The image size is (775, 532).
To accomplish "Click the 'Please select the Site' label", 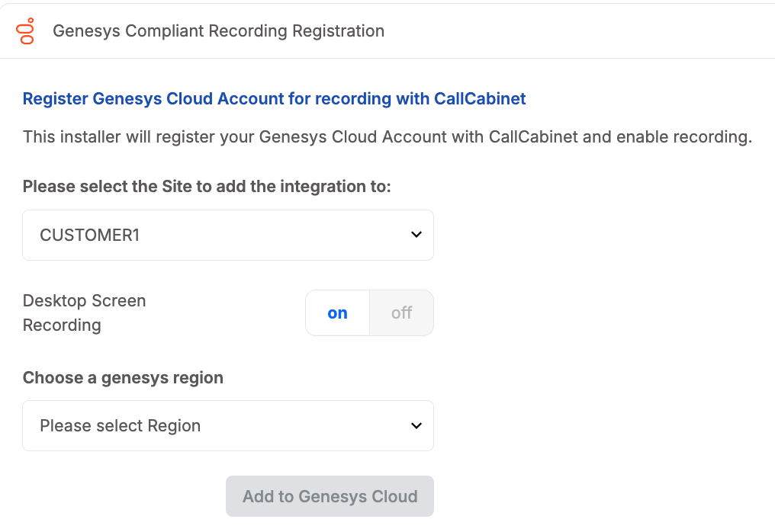I will tap(207, 186).
